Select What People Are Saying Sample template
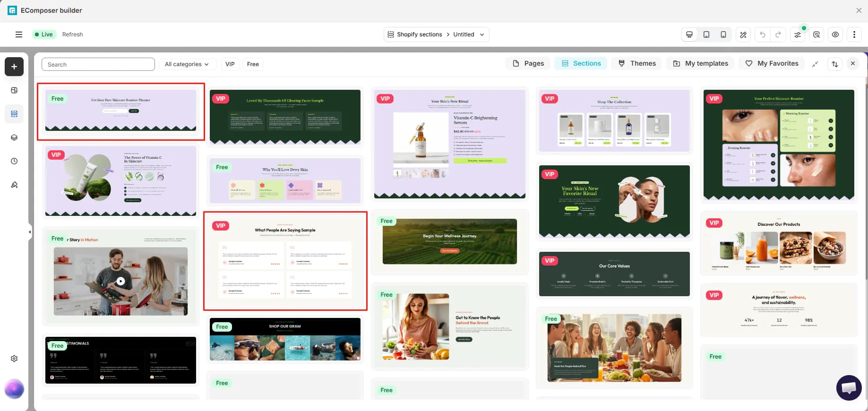 pos(285,261)
